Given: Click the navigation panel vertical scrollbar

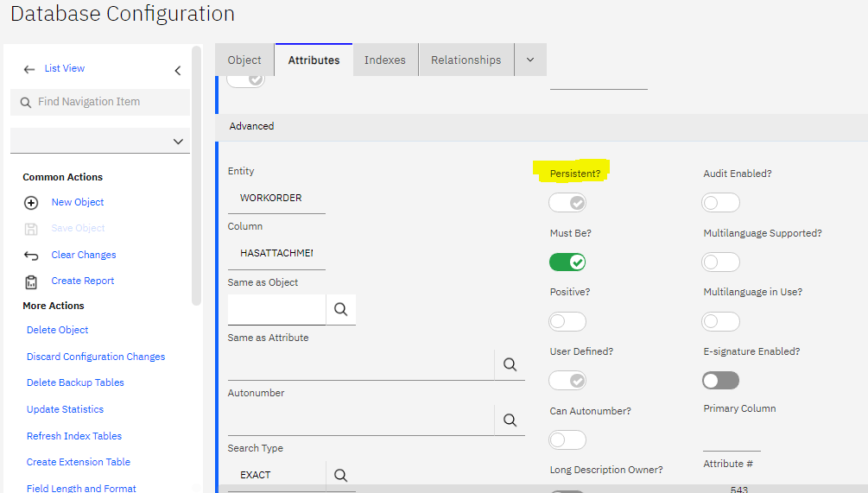Looking at the screenshot, I should [196, 176].
